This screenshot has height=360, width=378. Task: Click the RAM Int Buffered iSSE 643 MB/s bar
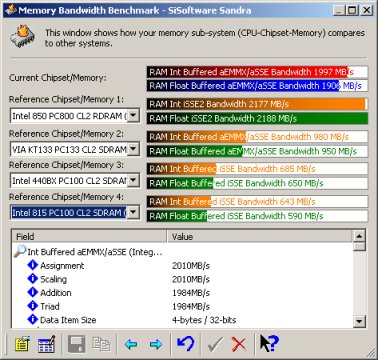coord(257,201)
